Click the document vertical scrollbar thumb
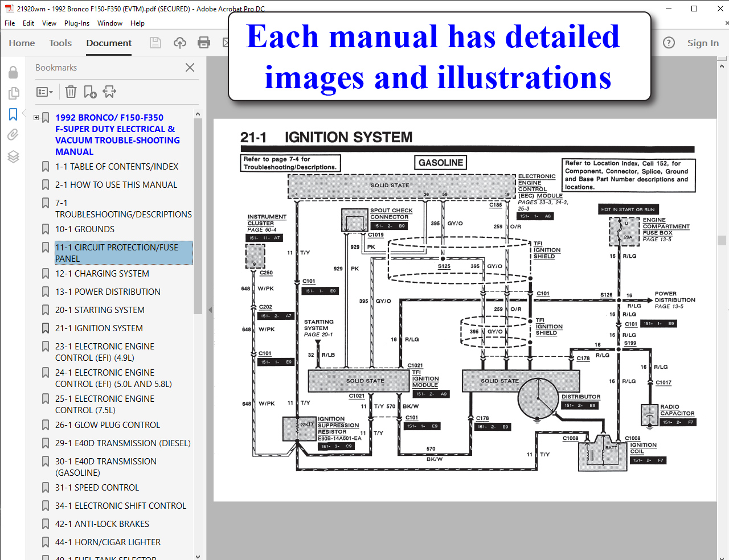This screenshot has height=560, width=729. (722, 240)
